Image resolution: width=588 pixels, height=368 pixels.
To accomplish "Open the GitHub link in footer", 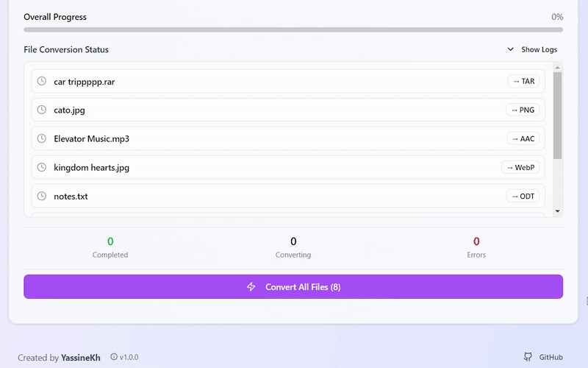I will click(551, 357).
